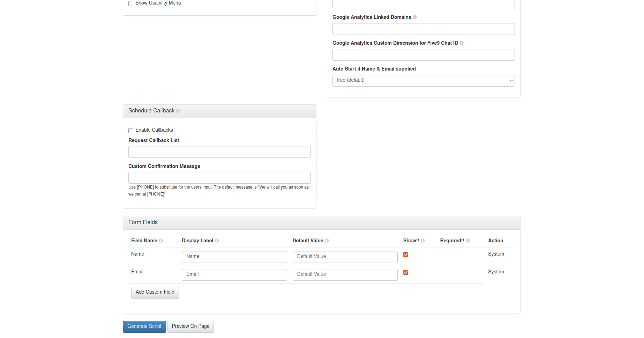Click the info icon for Google Analytics Custom Dimension

point(462,43)
